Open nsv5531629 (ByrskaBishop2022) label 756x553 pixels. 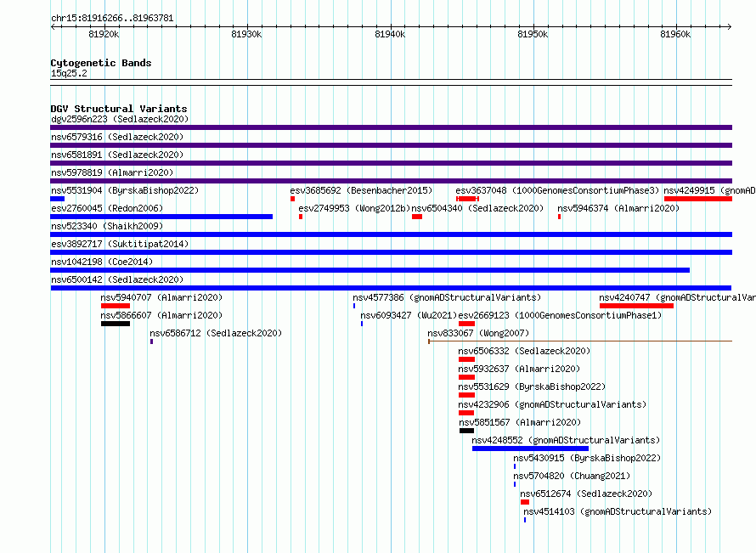point(532,387)
